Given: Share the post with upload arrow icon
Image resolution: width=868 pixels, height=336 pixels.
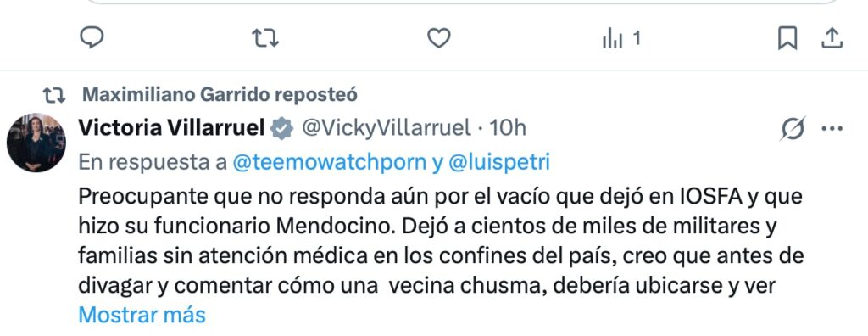Looking at the screenshot, I should click(x=831, y=38).
